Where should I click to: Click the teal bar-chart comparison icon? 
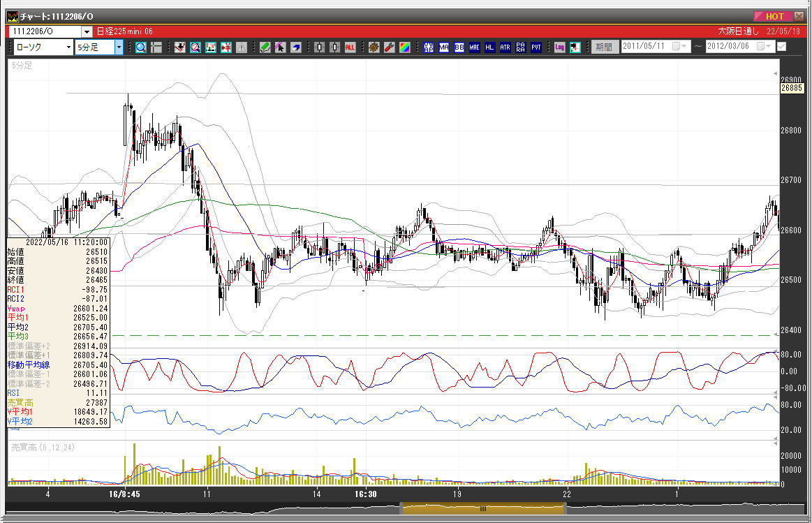point(211,47)
